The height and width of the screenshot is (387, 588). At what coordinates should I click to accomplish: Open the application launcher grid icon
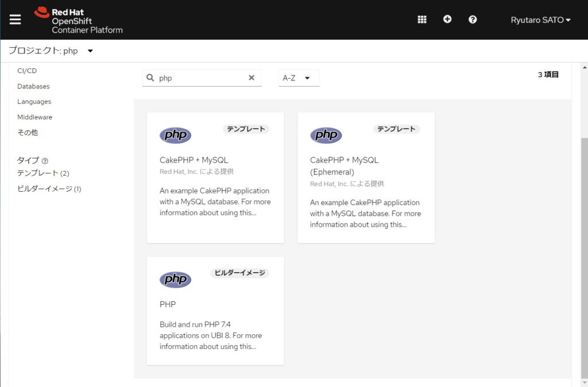click(421, 19)
